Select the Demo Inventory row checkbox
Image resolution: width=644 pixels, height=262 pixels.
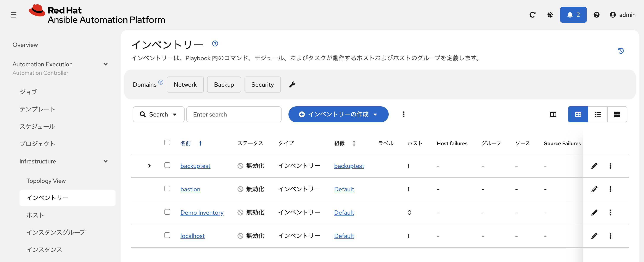pos(167,212)
